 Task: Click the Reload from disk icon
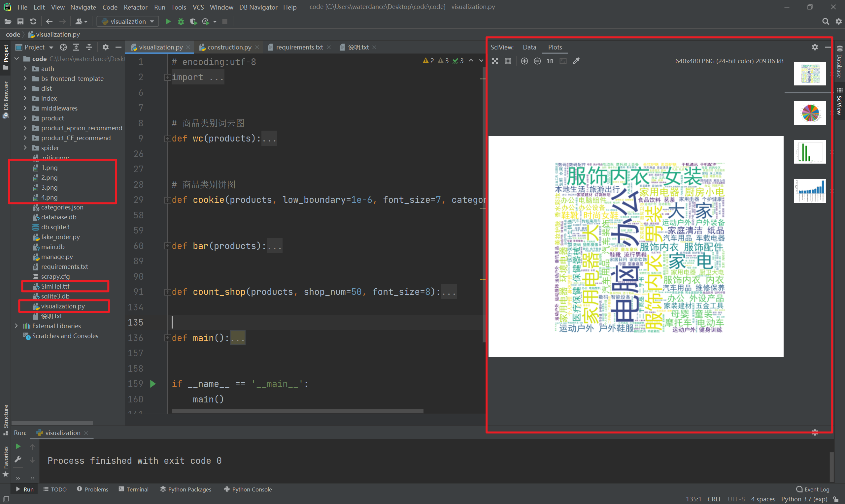[x=33, y=21]
